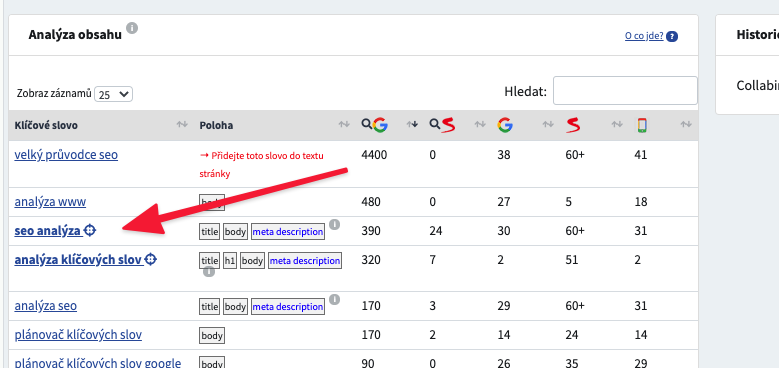Sort by Google position column
The height and width of the screenshot is (368, 779).
[505, 125]
